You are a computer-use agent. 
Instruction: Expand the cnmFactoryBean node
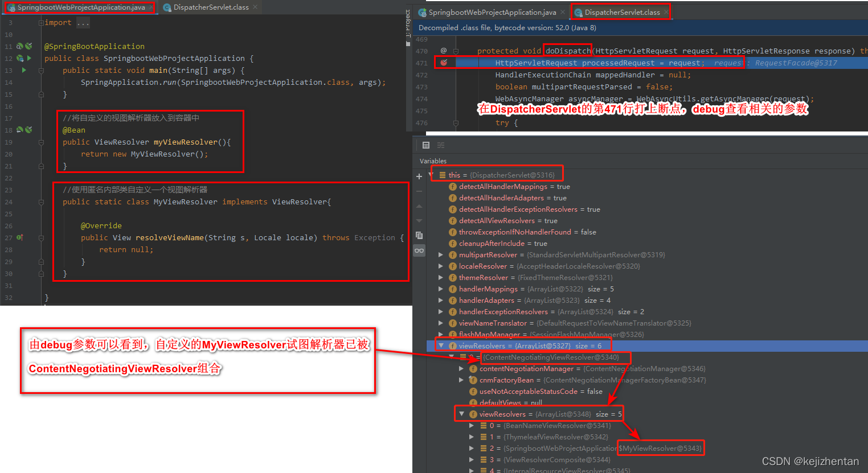click(x=461, y=380)
